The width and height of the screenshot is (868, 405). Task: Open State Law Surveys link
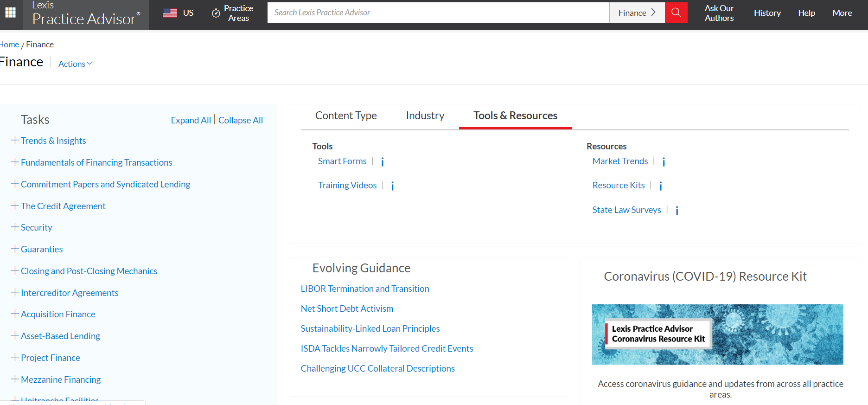[626, 210]
